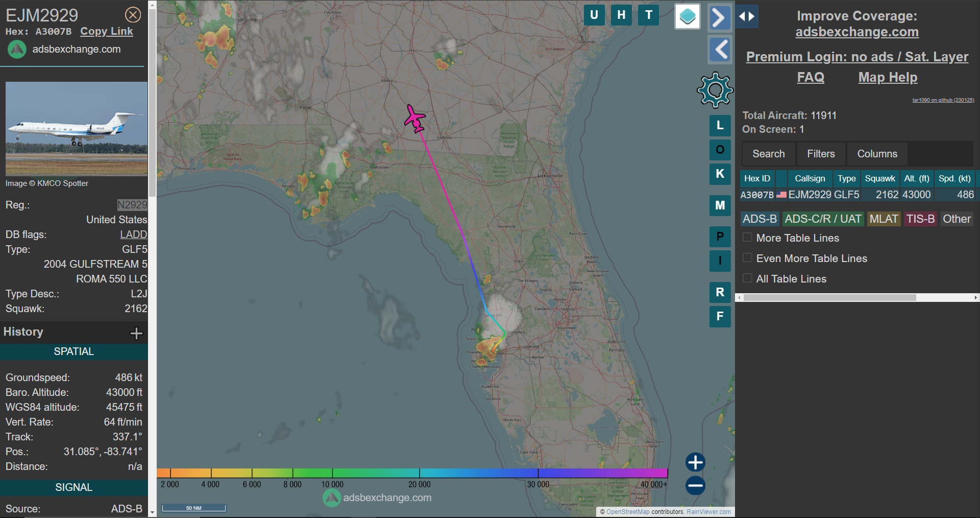Open OpenStreetMap attribution link

pos(628,512)
